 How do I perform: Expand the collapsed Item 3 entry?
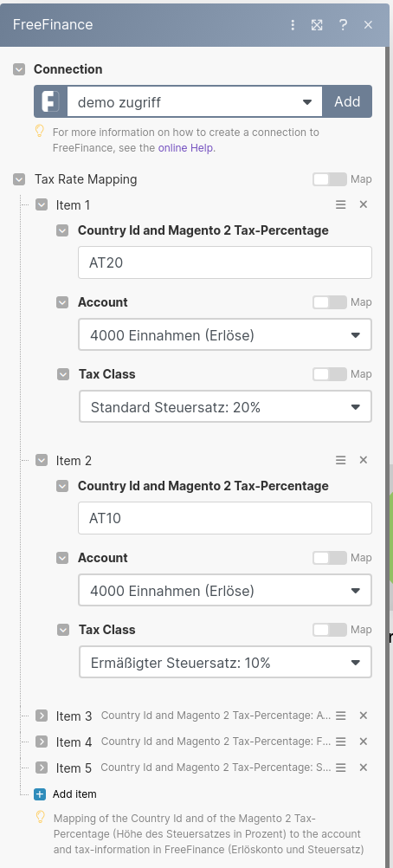tap(42, 716)
